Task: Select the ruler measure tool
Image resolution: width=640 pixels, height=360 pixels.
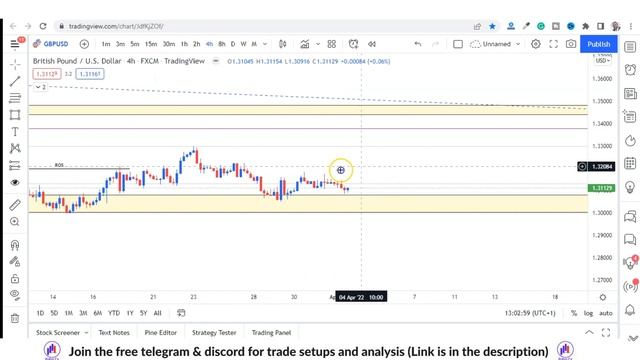Action: coord(15,205)
